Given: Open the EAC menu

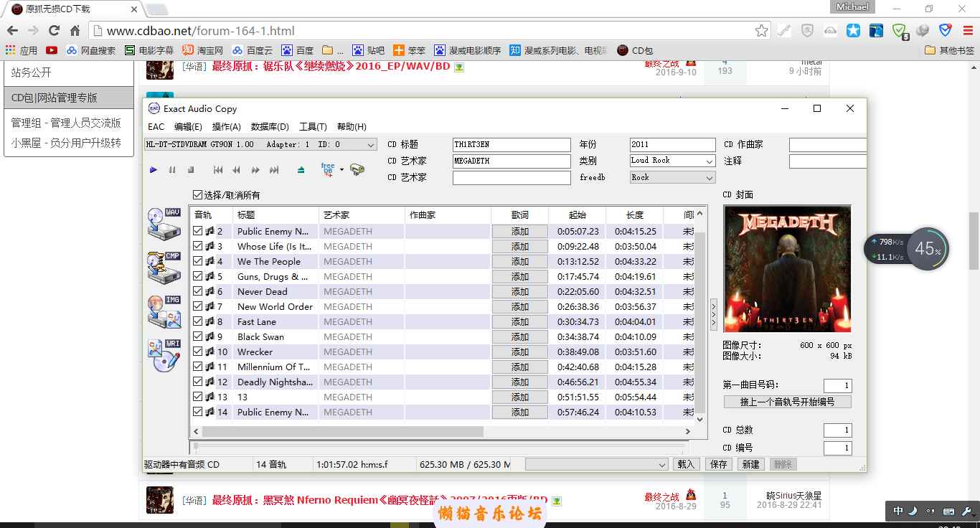Looking at the screenshot, I should click(x=156, y=126).
